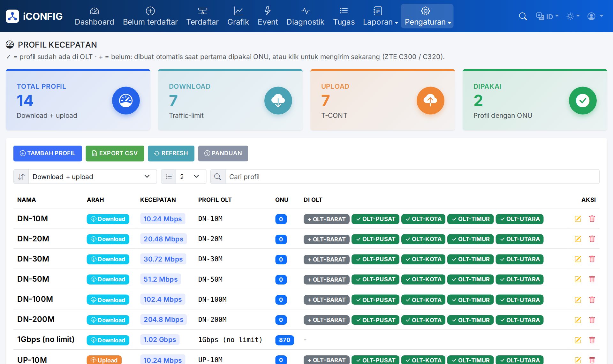This screenshot has width=613, height=364.
Task: Delete the DN-200M profile
Action: coord(592,320)
